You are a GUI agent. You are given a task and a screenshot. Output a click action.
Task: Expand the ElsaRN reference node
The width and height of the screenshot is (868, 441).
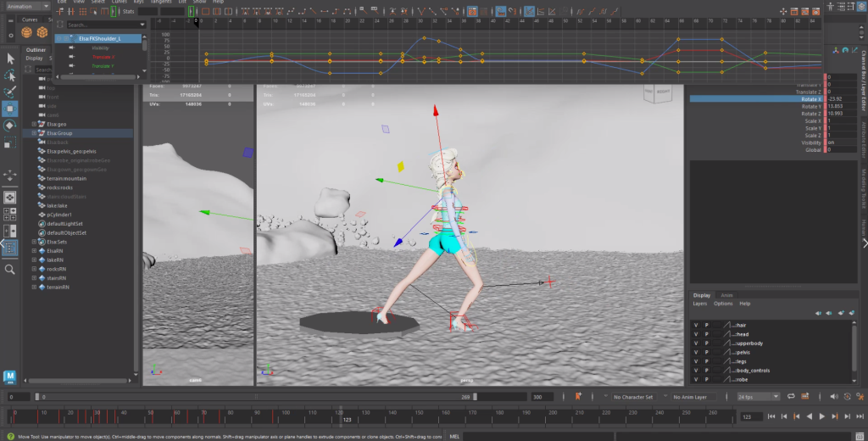[x=34, y=251]
